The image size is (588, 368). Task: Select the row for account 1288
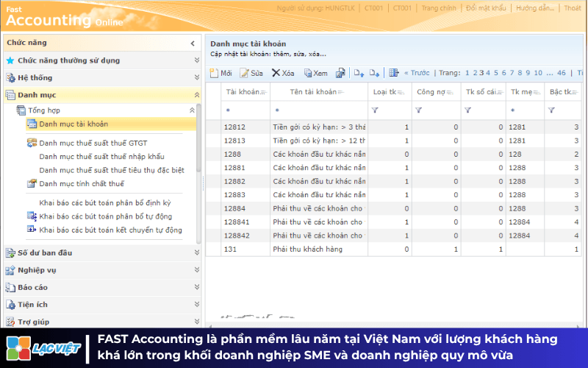click(394, 154)
